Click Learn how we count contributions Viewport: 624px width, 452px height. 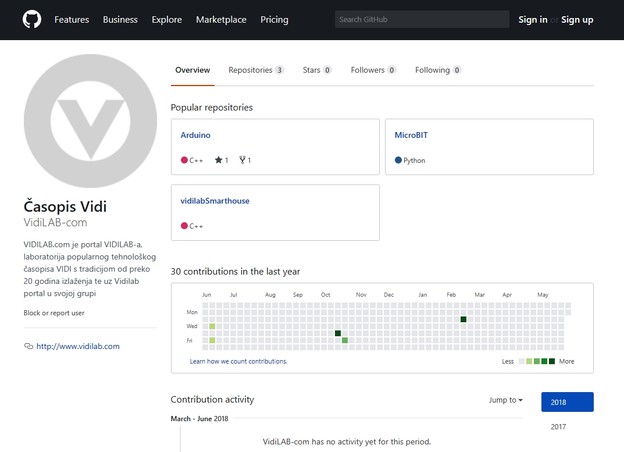tap(238, 361)
